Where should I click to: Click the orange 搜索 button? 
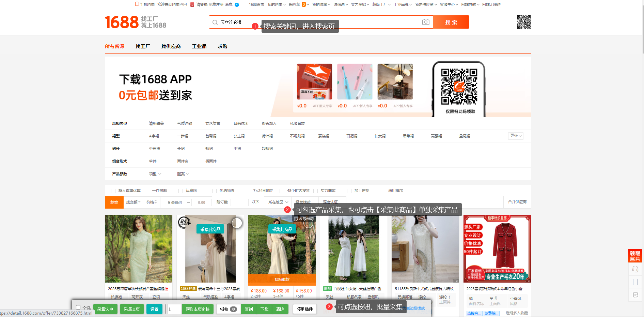click(x=451, y=22)
